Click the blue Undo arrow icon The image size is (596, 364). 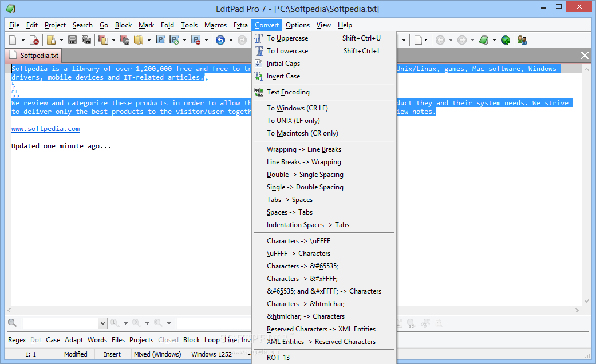pos(220,40)
